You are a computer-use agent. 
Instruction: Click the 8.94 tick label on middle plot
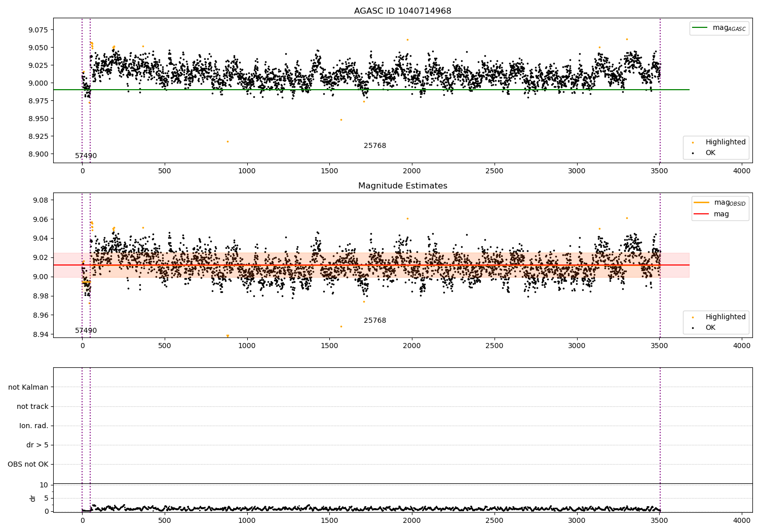[40, 334]
